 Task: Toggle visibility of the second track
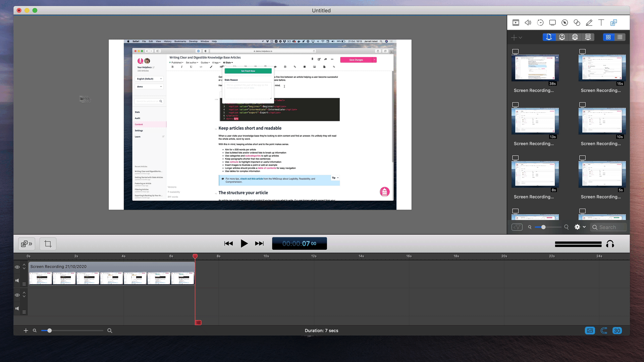(17, 295)
